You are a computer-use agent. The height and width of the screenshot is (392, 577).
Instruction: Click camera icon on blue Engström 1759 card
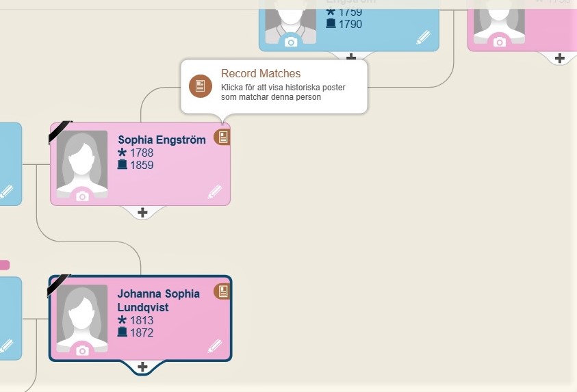pyautogui.click(x=291, y=42)
